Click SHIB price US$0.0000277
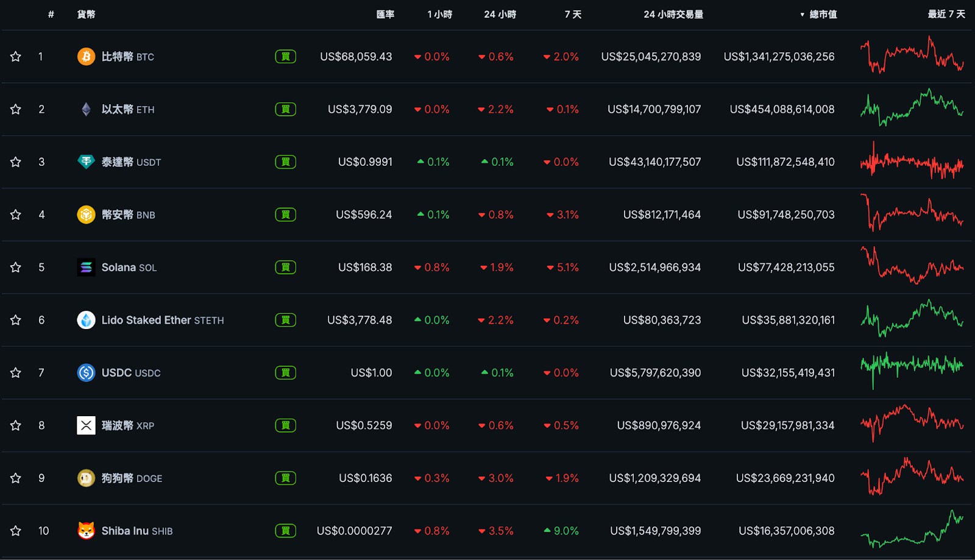Viewport: 975px width, 560px height. [x=354, y=531]
